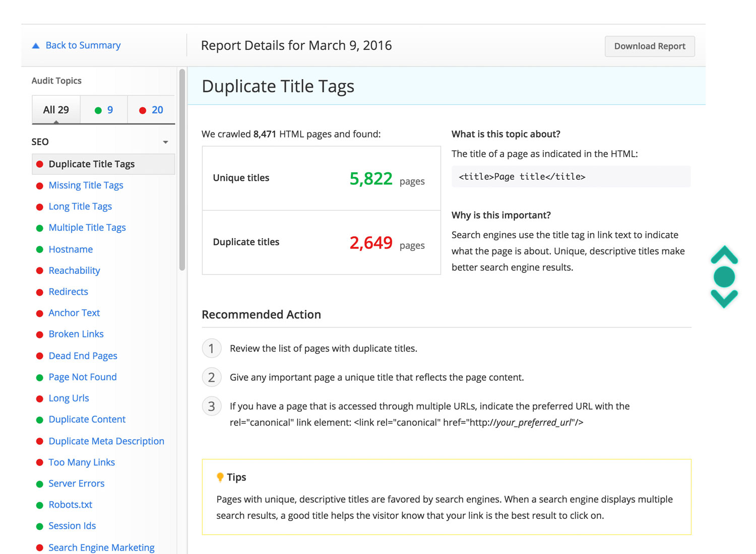Open the Long Urls topic

(69, 398)
